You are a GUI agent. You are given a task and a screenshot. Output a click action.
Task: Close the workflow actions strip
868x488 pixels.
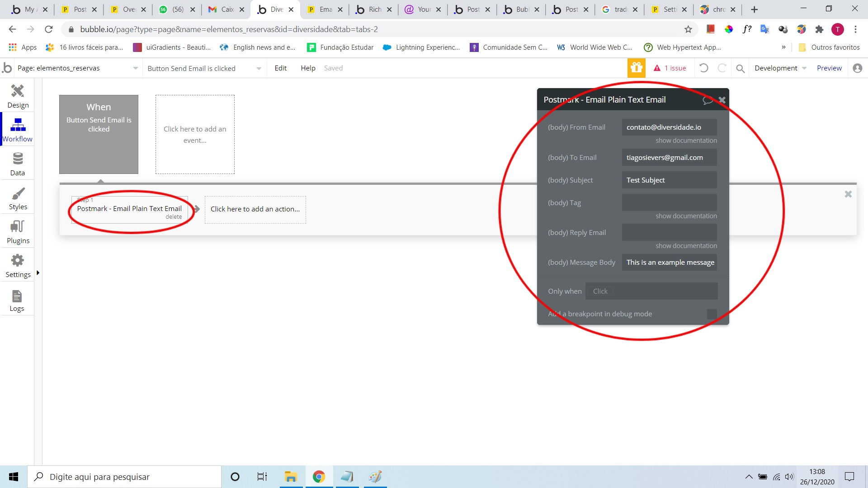[848, 194]
